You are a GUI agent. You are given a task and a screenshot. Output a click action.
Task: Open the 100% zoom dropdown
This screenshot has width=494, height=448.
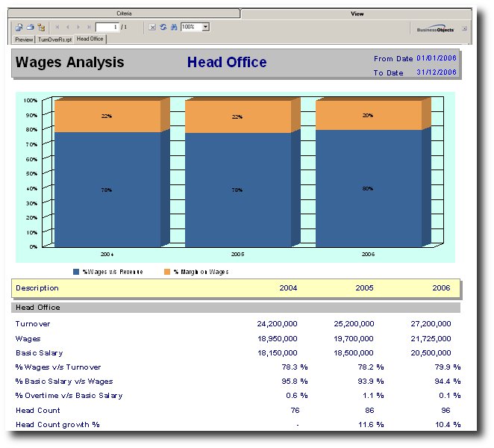tap(205, 27)
